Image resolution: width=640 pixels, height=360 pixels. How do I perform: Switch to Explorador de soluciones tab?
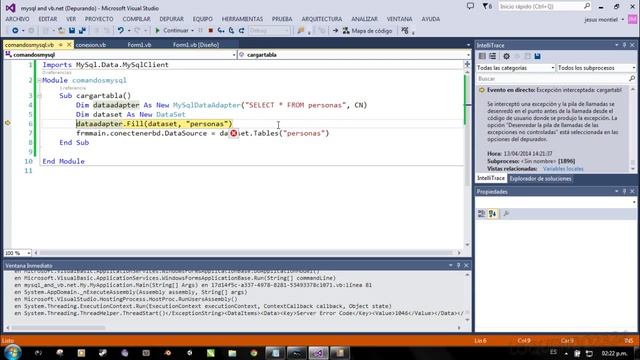pyautogui.click(x=540, y=179)
